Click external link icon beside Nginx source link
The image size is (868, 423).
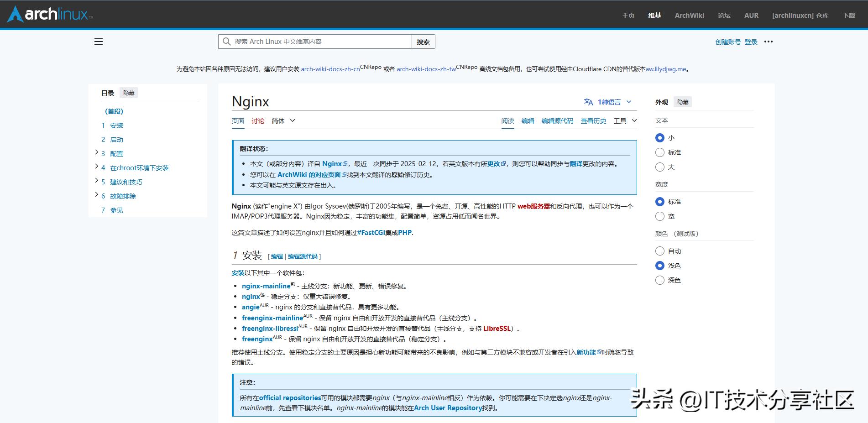pyautogui.click(x=345, y=164)
